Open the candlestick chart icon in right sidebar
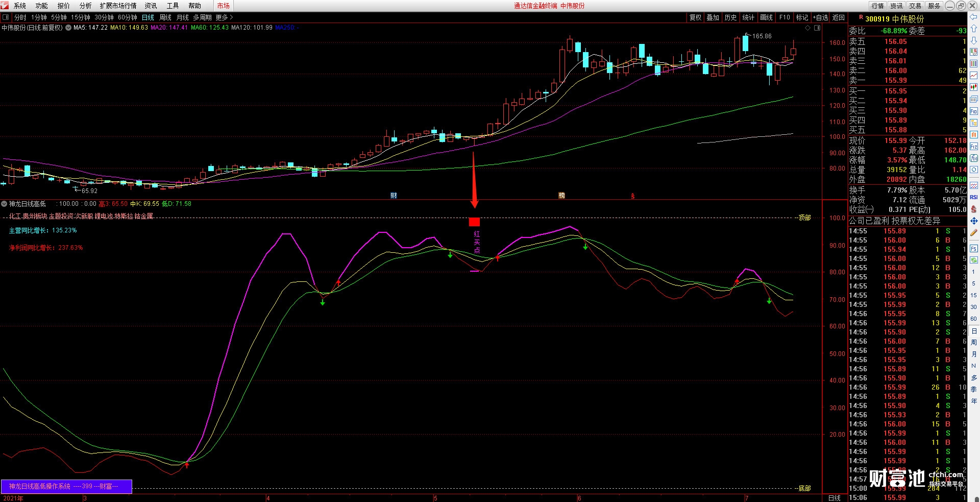This screenshot has height=502, width=980. [x=974, y=87]
